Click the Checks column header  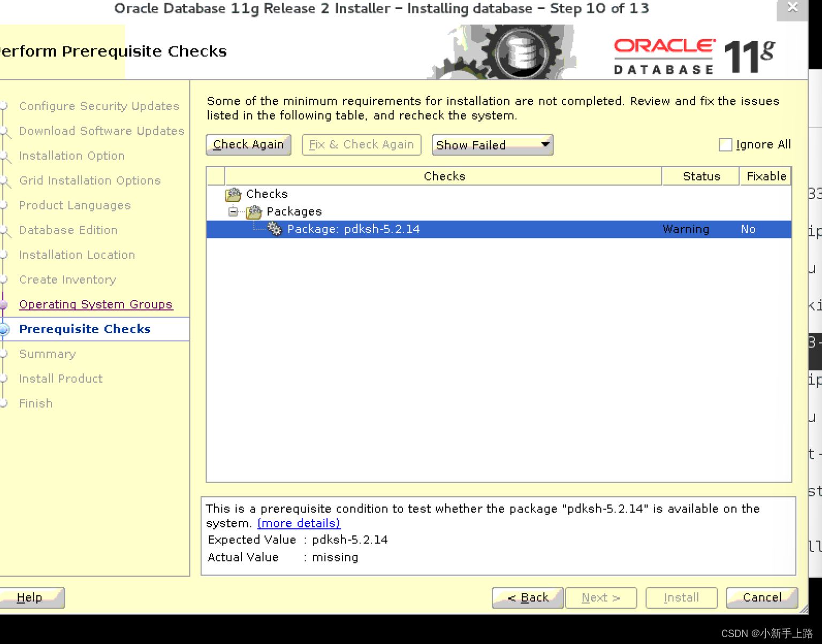click(444, 176)
